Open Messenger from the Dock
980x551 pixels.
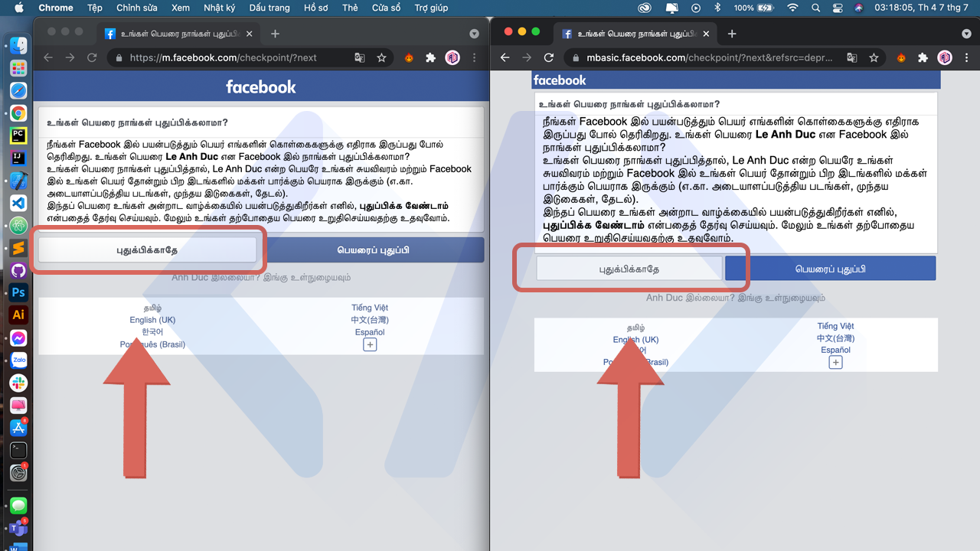click(x=18, y=337)
